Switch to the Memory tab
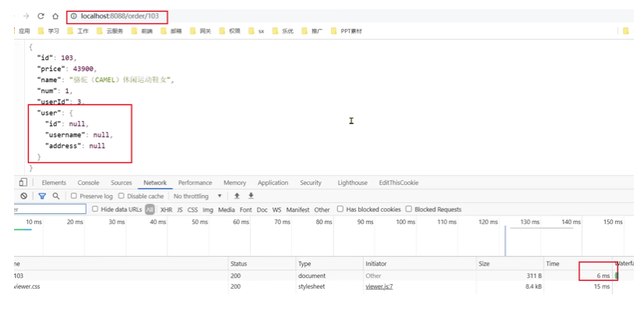Viewport: 644px width, 331px height. 234,183
